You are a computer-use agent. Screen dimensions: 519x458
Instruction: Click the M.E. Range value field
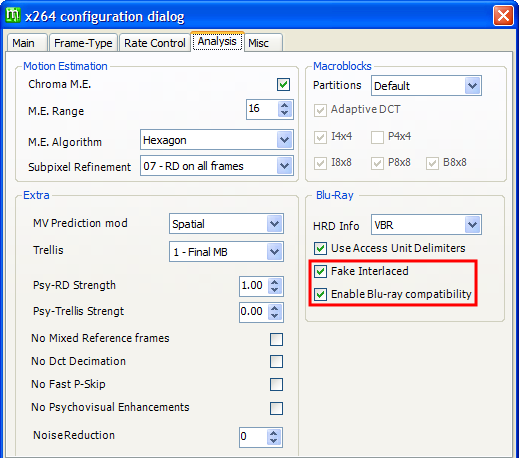point(262,109)
